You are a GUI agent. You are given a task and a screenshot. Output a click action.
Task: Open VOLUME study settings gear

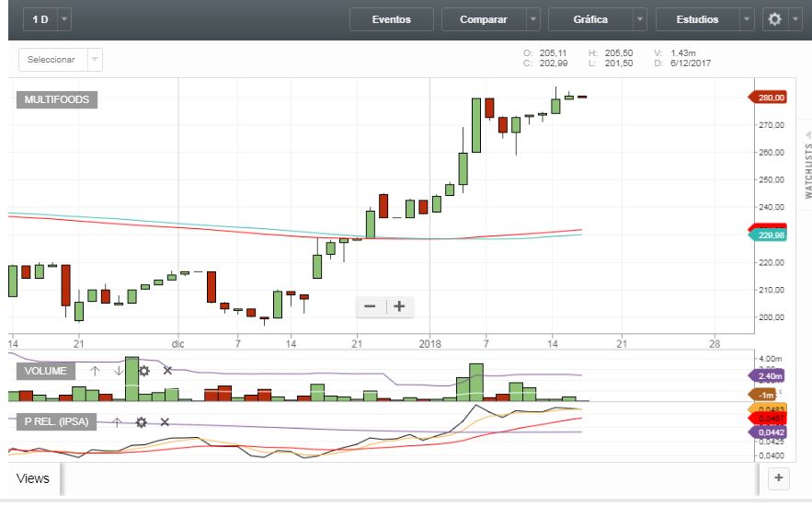point(143,371)
